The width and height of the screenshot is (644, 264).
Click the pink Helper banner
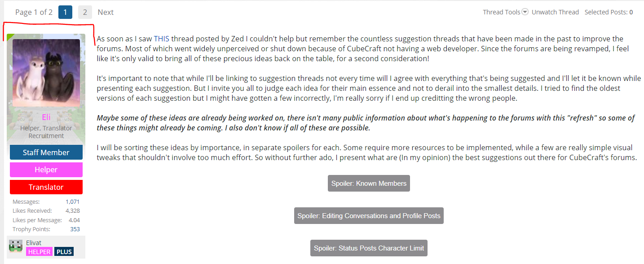(46, 170)
